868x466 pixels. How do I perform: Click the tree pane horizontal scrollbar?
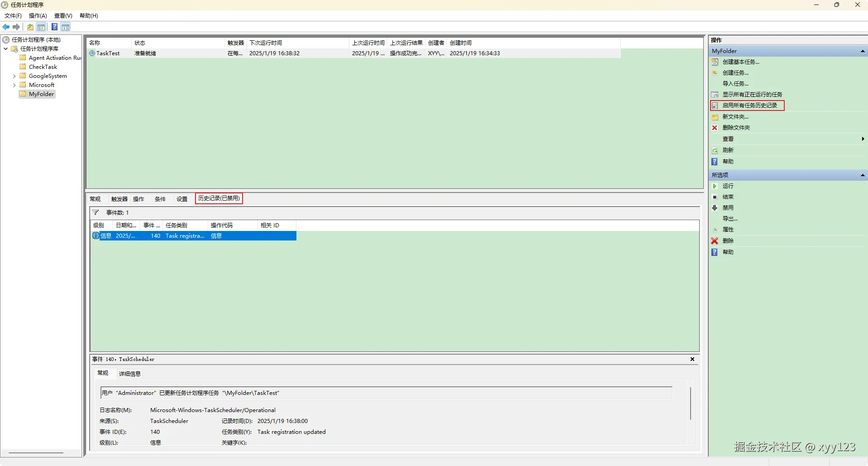36,452
